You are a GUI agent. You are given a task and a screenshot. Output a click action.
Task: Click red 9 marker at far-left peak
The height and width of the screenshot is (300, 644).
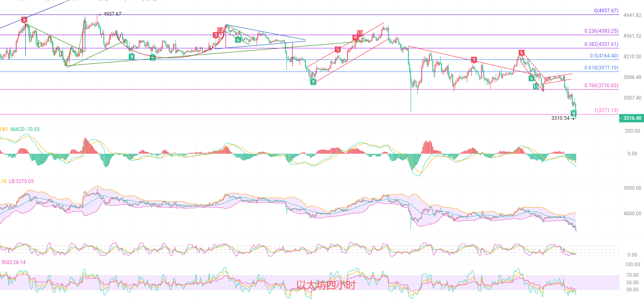(x=24, y=19)
